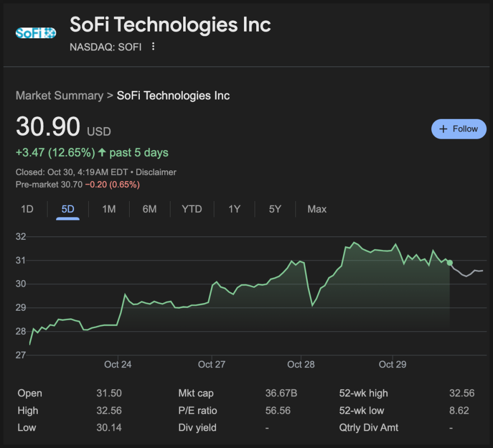Click the Oct 24 date on chart axis
493x448 pixels.
(x=118, y=364)
